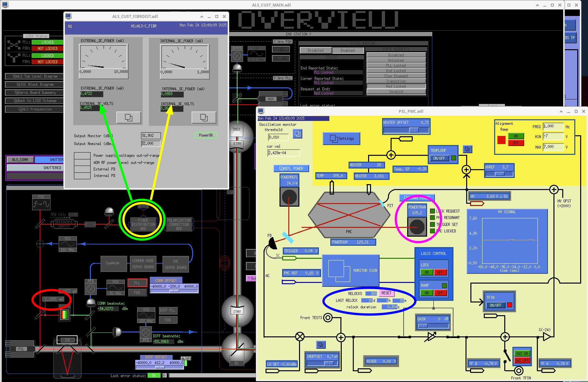The width and height of the screenshot is (588, 382).
Task: Click the variable gain amplifier symbol
Action: pos(431,337)
